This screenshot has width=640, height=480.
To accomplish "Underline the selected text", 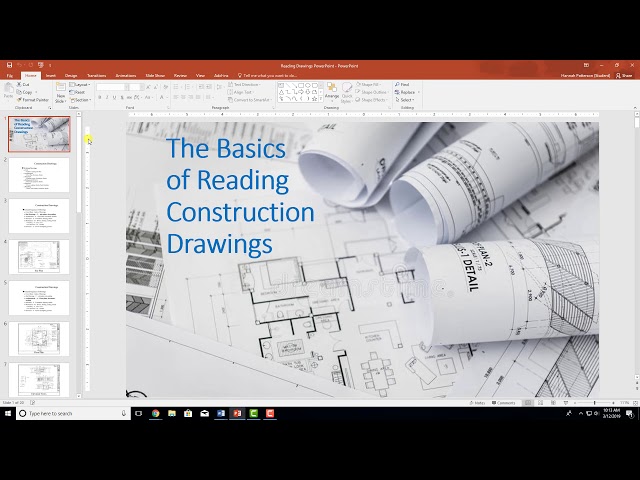I will (114, 98).
